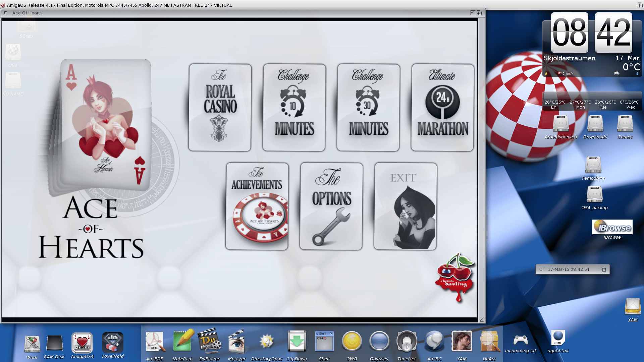The width and height of the screenshot is (644, 362).
Task: Launch YAM mail client from the dock
Action: 462,341
